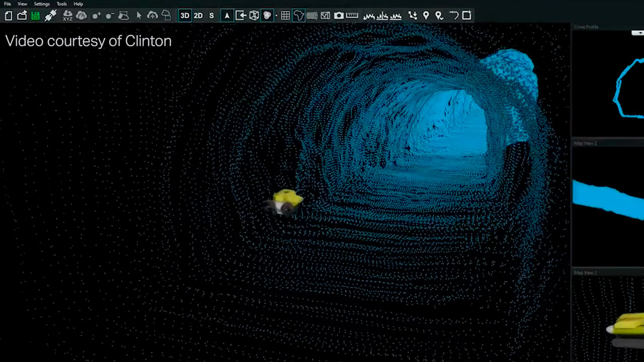The width and height of the screenshot is (644, 362).
Task: Click the yellow vehicle model in tunnel
Action: 287,201
